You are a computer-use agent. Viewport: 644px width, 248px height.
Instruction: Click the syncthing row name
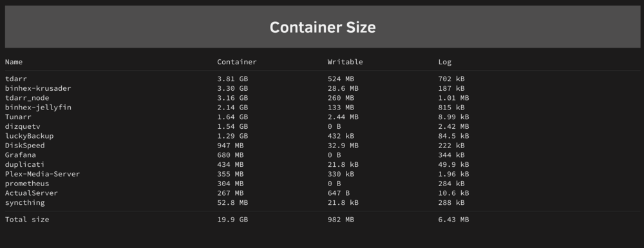(x=24, y=203)
